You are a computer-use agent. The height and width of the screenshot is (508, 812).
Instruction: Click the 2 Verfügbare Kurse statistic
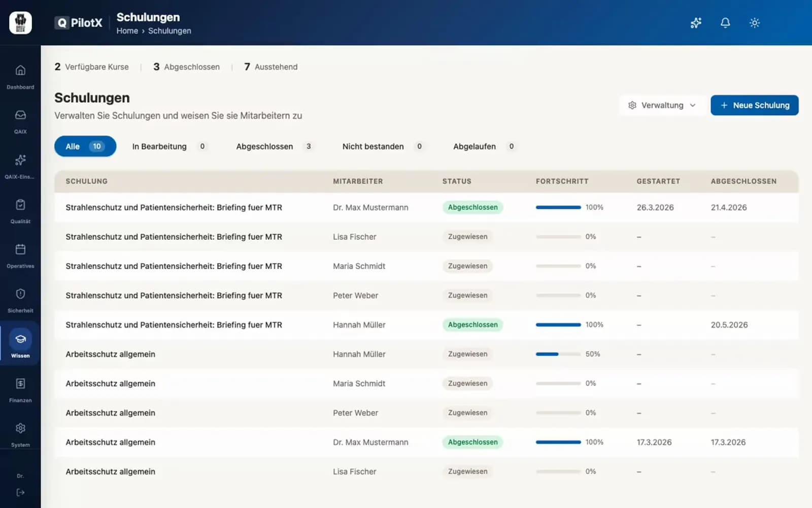click(x=91, y=67)
